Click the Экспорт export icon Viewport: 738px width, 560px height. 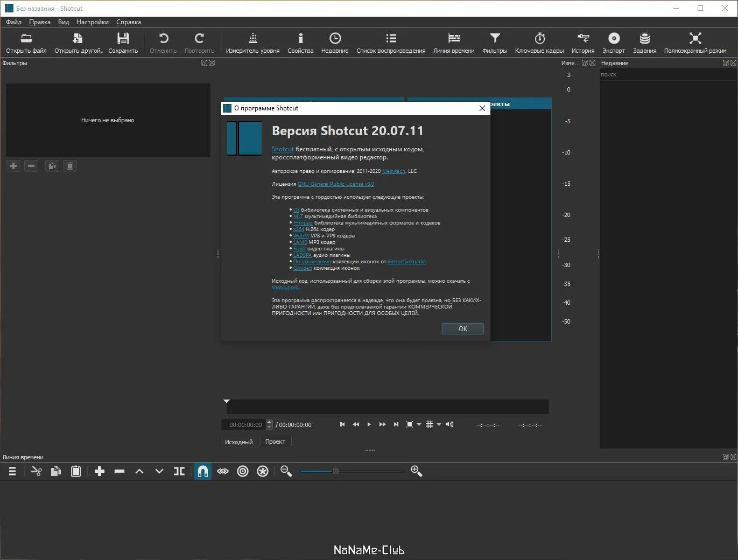tap(614, 43)
